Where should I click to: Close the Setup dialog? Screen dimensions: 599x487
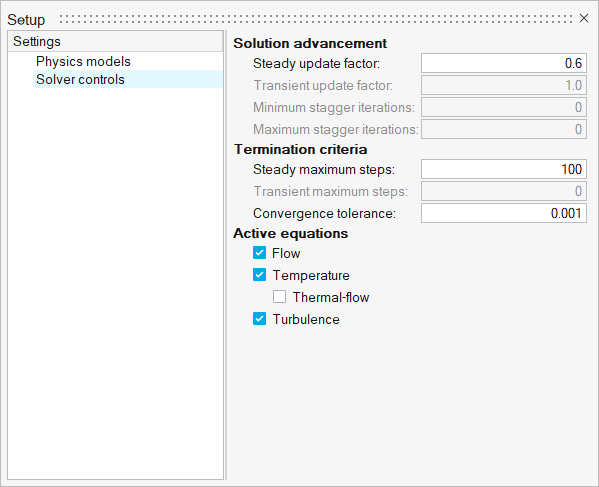tap(583, 18)
